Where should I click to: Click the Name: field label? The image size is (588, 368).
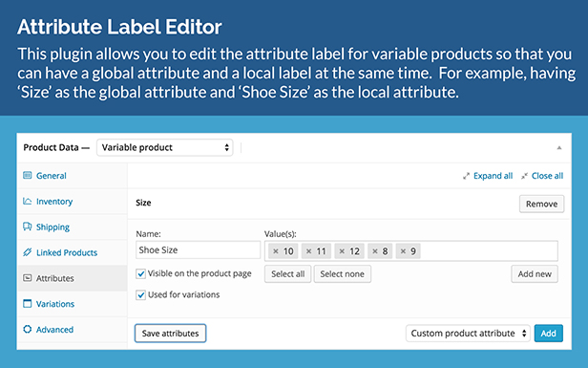click(148, 234)
